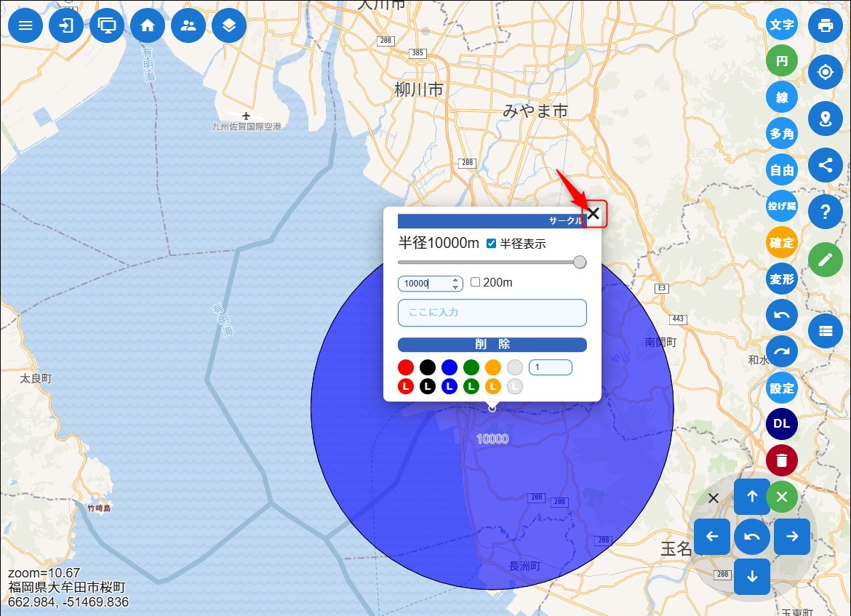Pan map with the right arrow button
The height and width of the screenshot is (616, 851).
coord(792,537)
